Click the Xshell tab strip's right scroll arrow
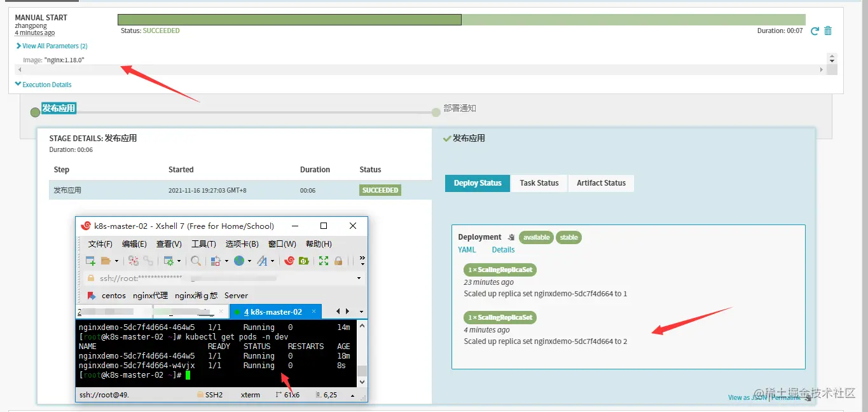This screenshot has width=868, height=412. (347, 312)
